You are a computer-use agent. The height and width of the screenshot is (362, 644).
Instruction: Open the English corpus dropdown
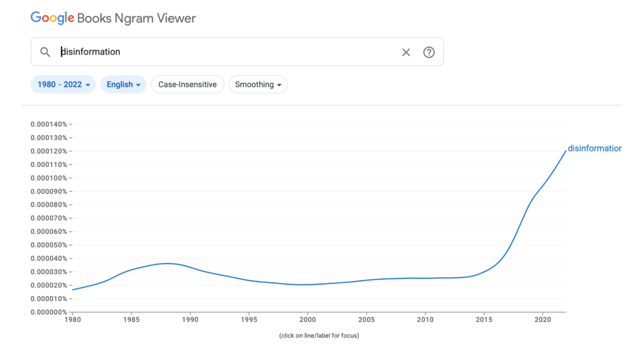point(123,84)
